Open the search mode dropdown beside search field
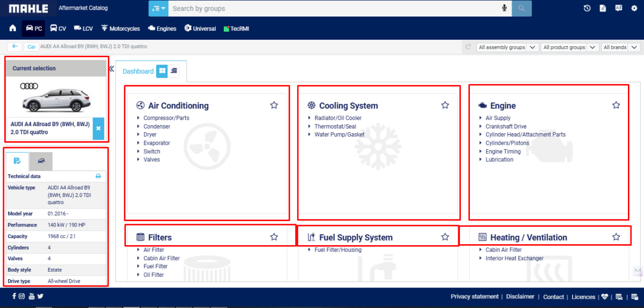Image resolution: width=644 pixels, height=308 pixels. click(x=158, y=9)
